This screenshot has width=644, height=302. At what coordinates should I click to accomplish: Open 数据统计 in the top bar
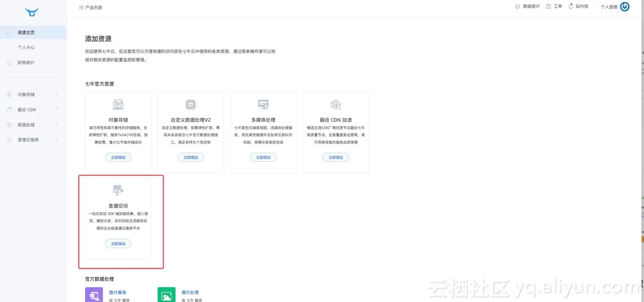tap(531, 6)
